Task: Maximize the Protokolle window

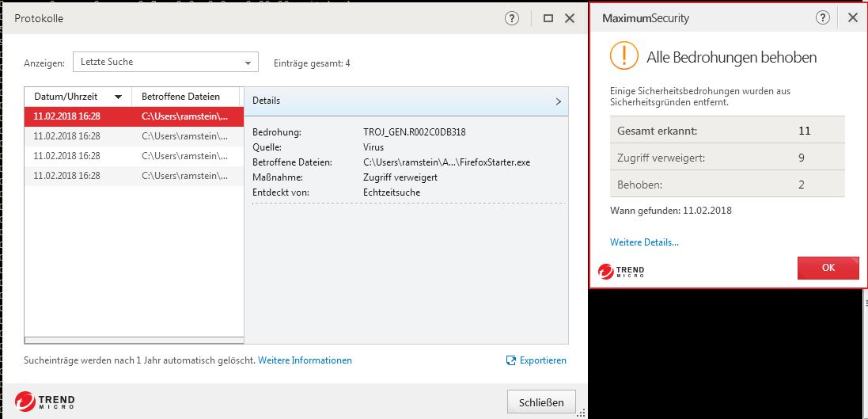Action: tap(548, 18)
